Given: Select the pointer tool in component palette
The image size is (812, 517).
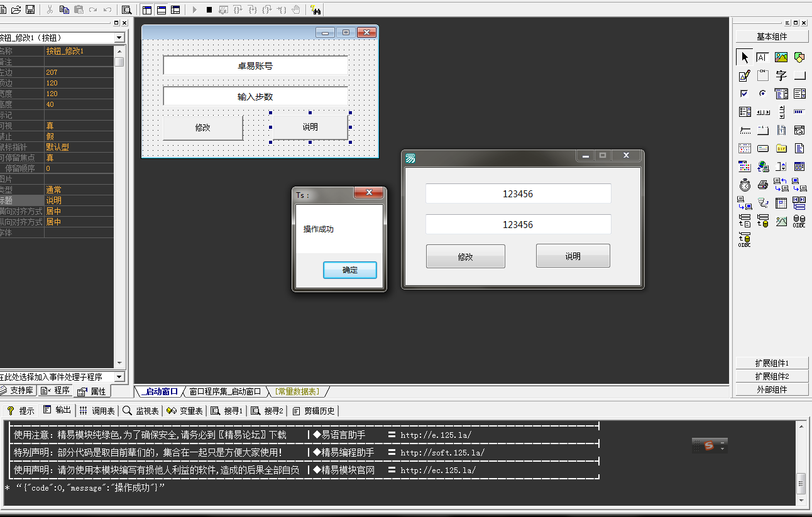Looking at the screenshot, I should (745, 58).
